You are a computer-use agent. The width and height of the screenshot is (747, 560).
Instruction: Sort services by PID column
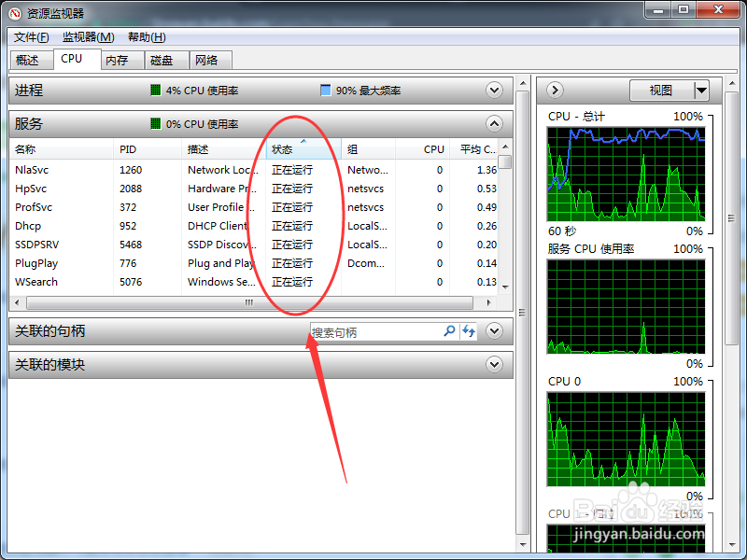(x=148, y=149)
